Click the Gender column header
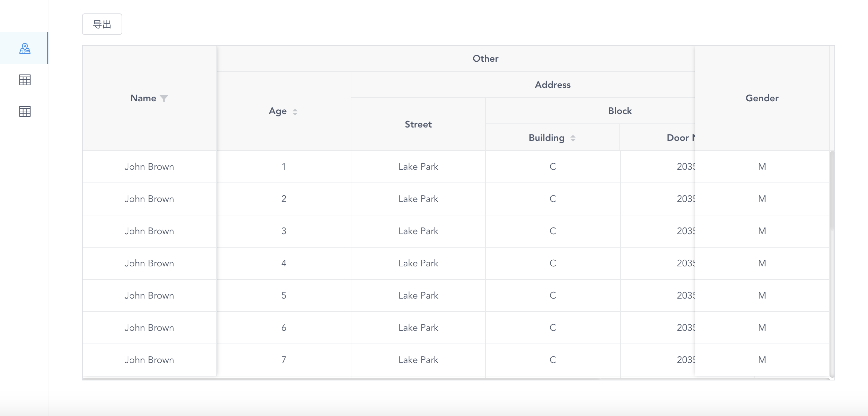The width and height of the screenshot is (868, 416). pos(762,98)
